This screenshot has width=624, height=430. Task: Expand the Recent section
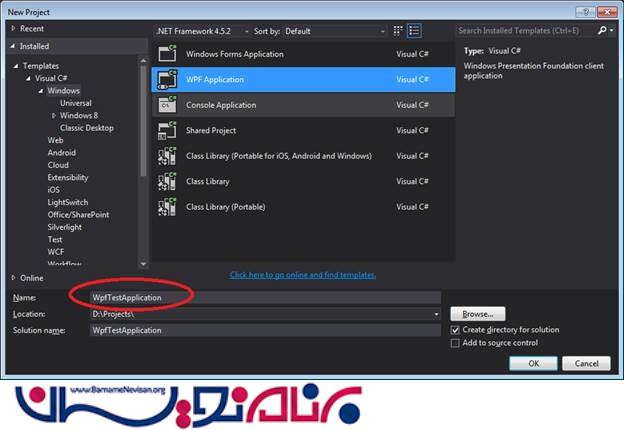pos(13,28)
